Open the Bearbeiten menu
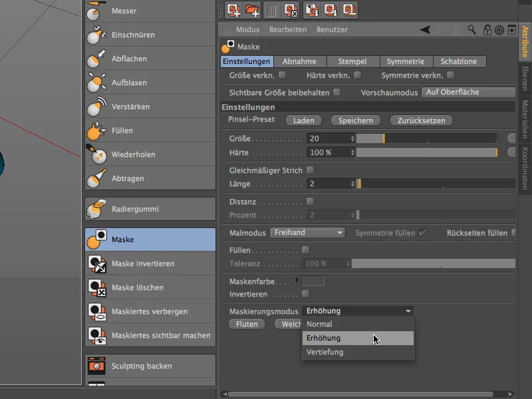The height and width of the screenshot is (399, 532). tap(288, 29)
